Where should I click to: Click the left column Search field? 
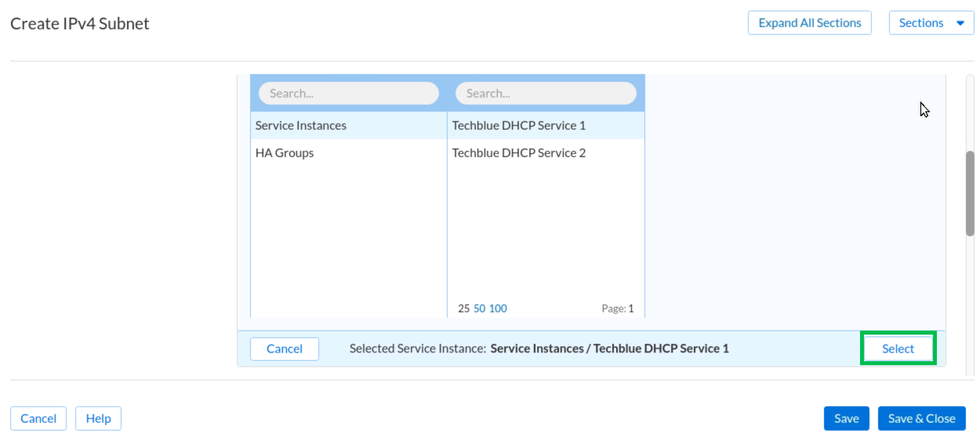pyautogui.click(x=348, y=93)
